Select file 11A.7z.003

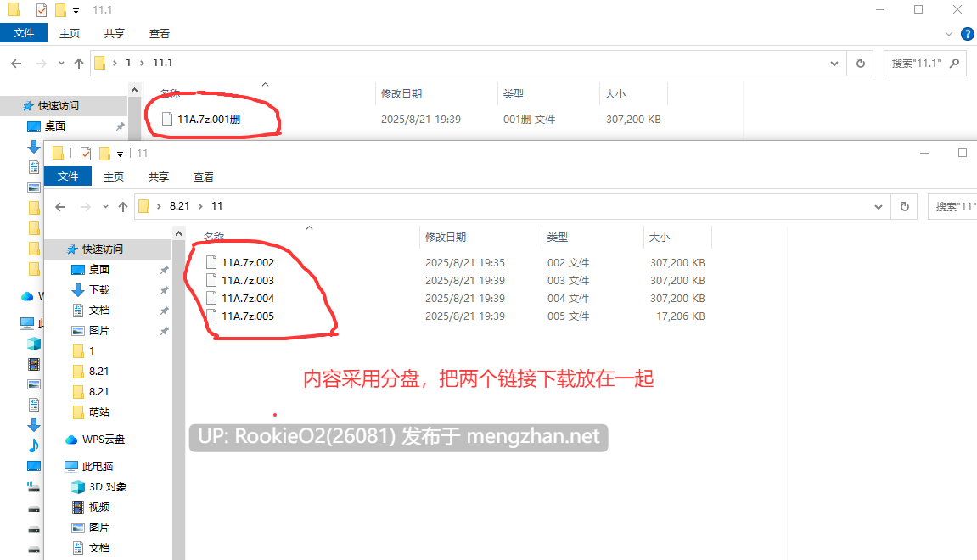tap(248, 280)
